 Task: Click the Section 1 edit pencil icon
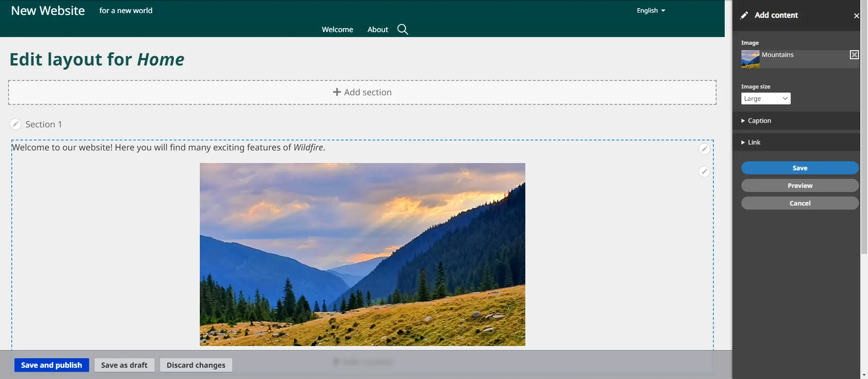15,124
